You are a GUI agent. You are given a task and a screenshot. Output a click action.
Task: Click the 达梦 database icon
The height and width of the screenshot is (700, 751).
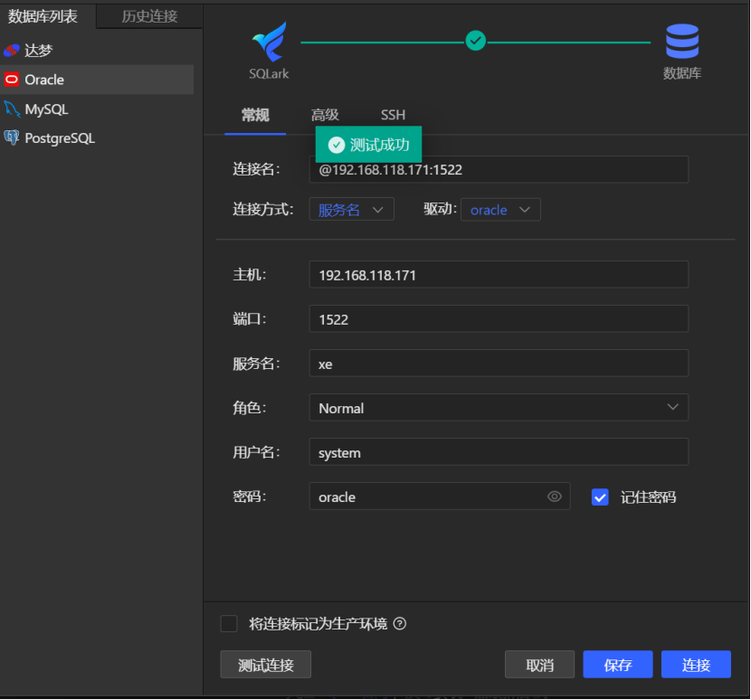click(x=12, y=50)
